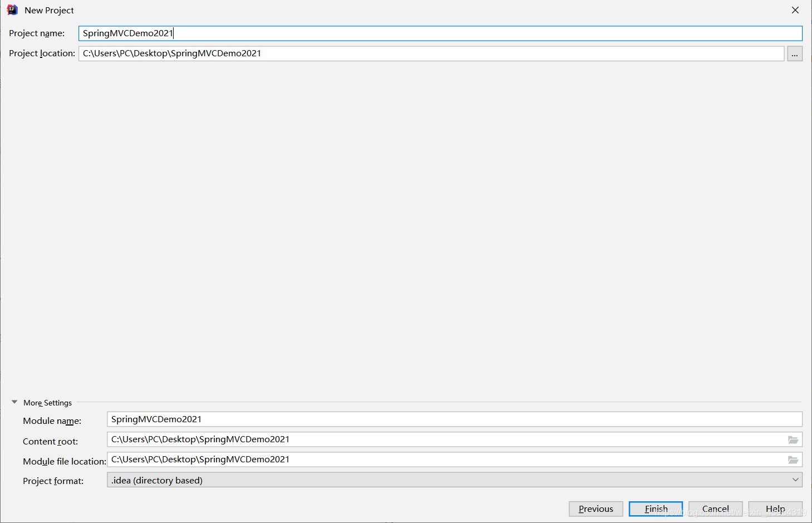Browse folder for Content root

pyautogui.click(x=793, y=440)
